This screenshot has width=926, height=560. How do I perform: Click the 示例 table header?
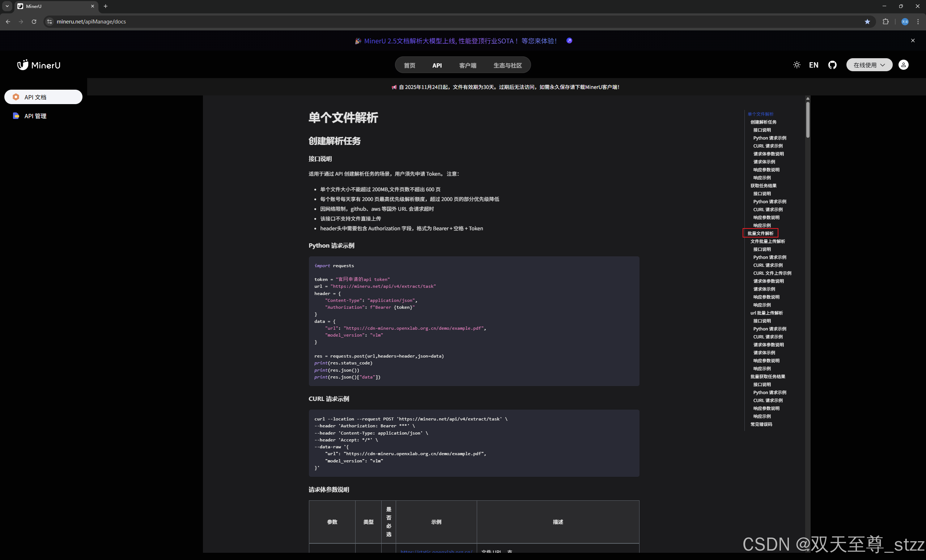click(x=436, y=522)
